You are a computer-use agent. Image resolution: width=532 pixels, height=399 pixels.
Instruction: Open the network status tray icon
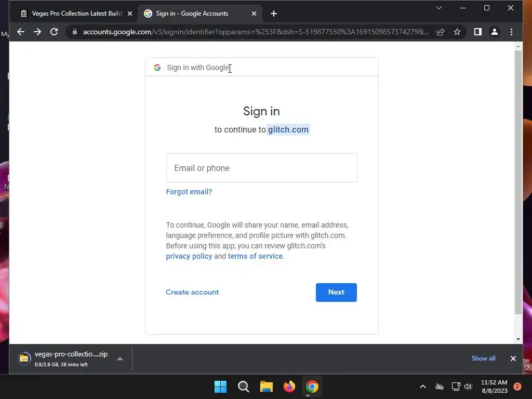[456, 387]
